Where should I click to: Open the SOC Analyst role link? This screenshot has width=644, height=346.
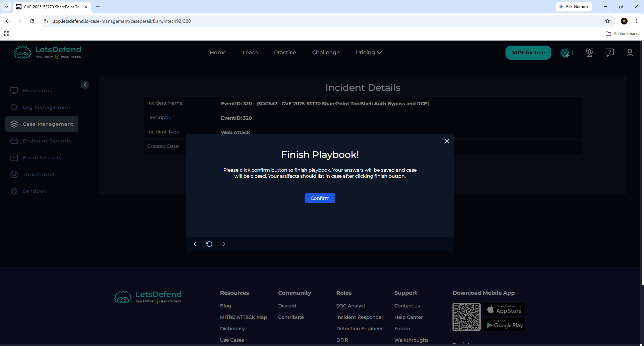pos(351,306)
